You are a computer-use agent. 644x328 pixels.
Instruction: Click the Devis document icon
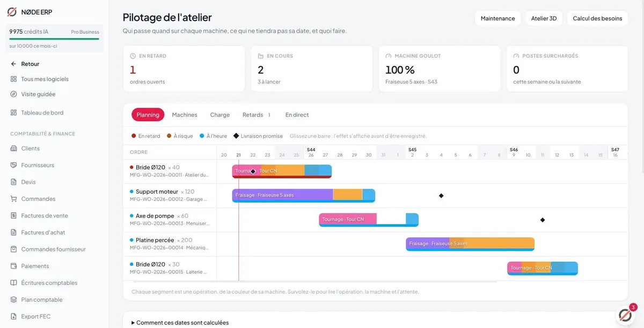[x=13, y=182]
